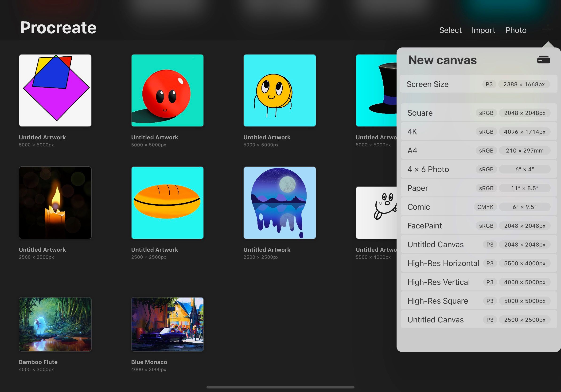Click Photo to start from an image
561x392 pixels.
pyautogui.click(x=516, y=30)
